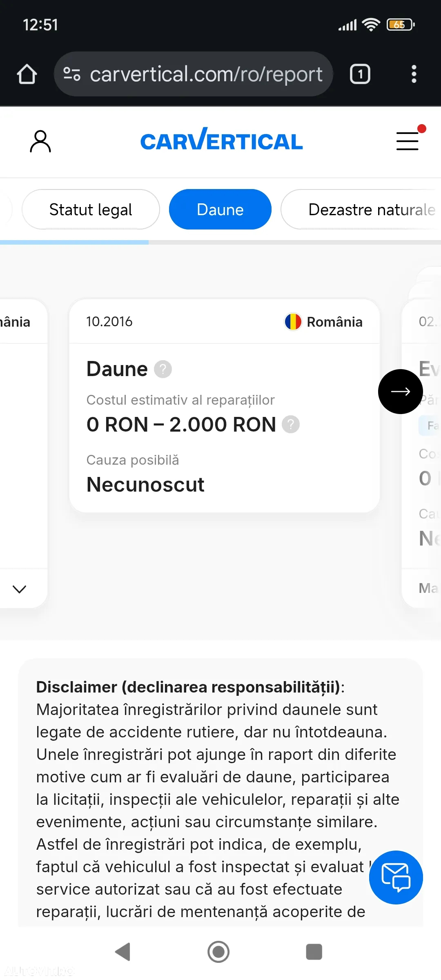Select the 10.2016 România damage card
The width and height of the screenshot is (441, 980).
[x=225, y=405]
